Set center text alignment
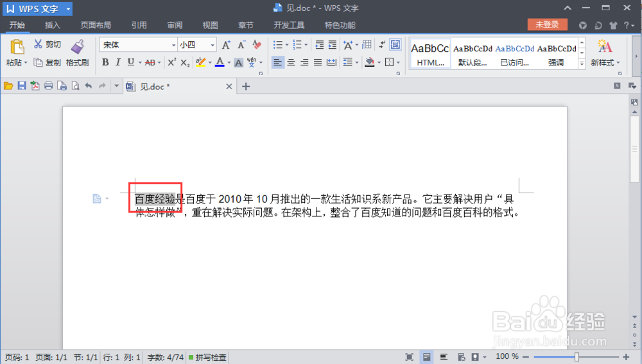Viewport: 642px width, 364px height. coord(291,62)
